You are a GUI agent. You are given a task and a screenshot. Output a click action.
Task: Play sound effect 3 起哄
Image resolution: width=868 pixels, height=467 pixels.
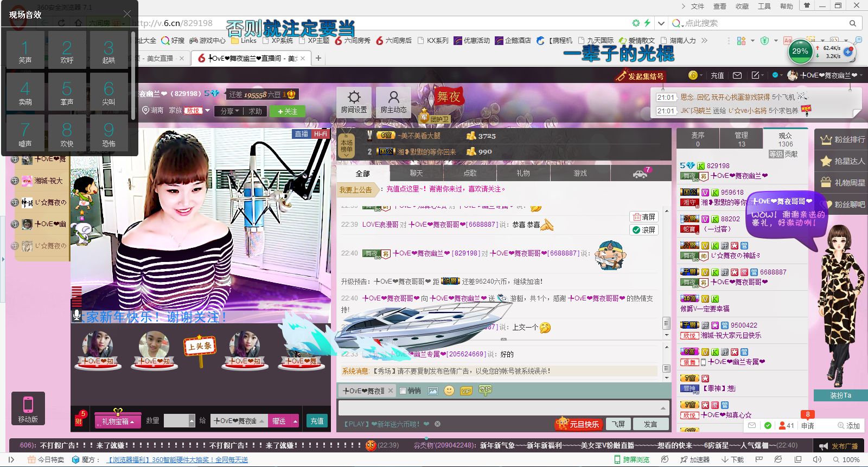(108, 50)
